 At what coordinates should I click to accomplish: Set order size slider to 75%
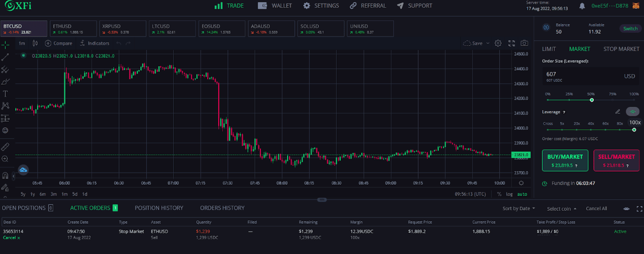[x=613, y=100]
